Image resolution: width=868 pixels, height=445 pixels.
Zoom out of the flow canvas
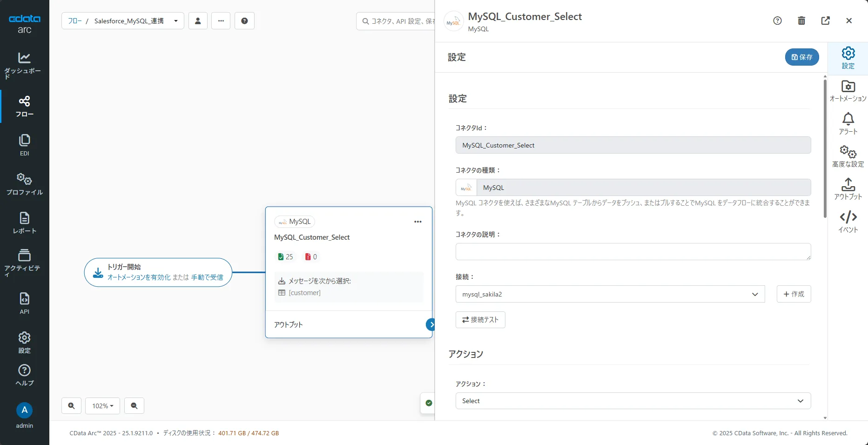click(x=134, y=406)
